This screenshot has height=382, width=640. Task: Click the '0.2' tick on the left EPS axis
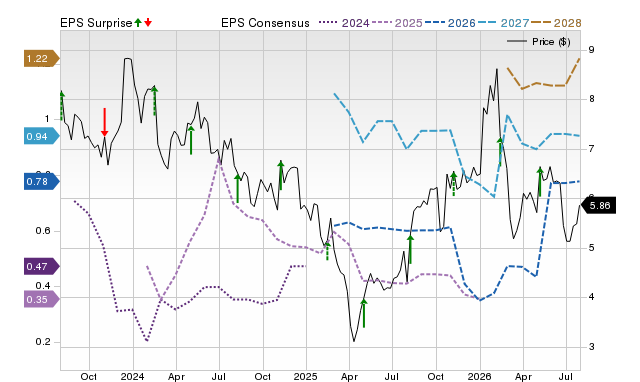(43, 342)
